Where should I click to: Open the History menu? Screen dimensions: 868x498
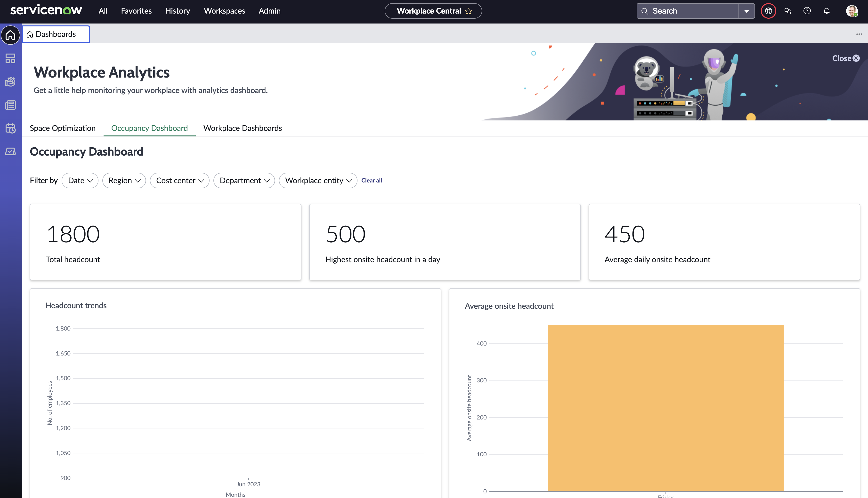(178, 11)
